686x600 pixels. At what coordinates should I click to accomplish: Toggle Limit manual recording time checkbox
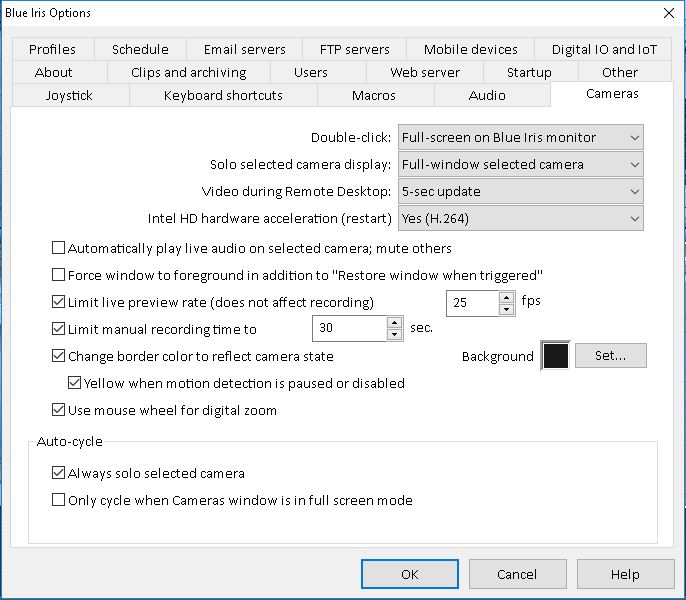pyautogui.click(x=58, y=329)
